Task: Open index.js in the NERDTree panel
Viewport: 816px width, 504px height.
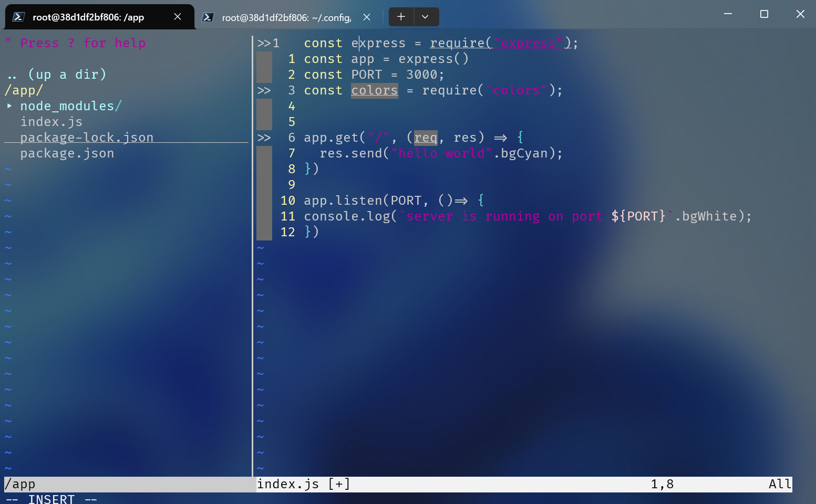Action: [51, 122]
